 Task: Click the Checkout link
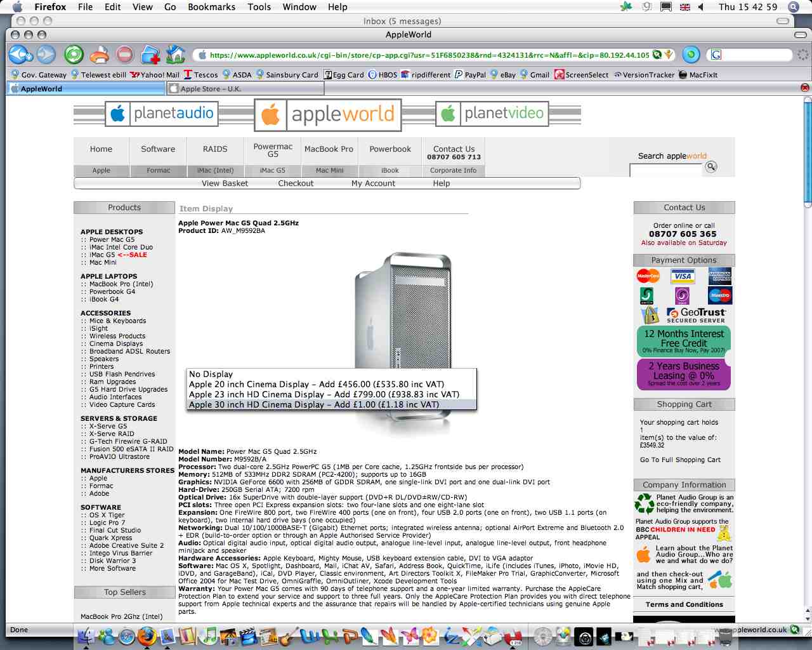296,183
